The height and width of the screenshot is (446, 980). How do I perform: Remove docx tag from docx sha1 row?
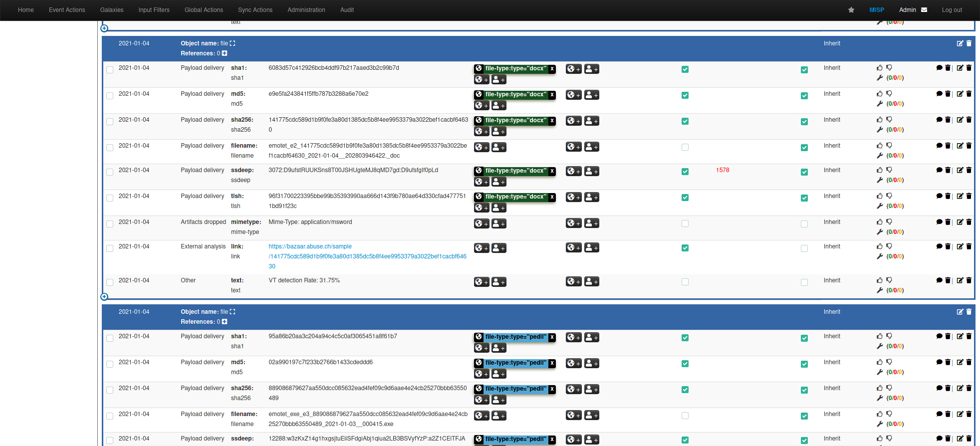(552, 69)
